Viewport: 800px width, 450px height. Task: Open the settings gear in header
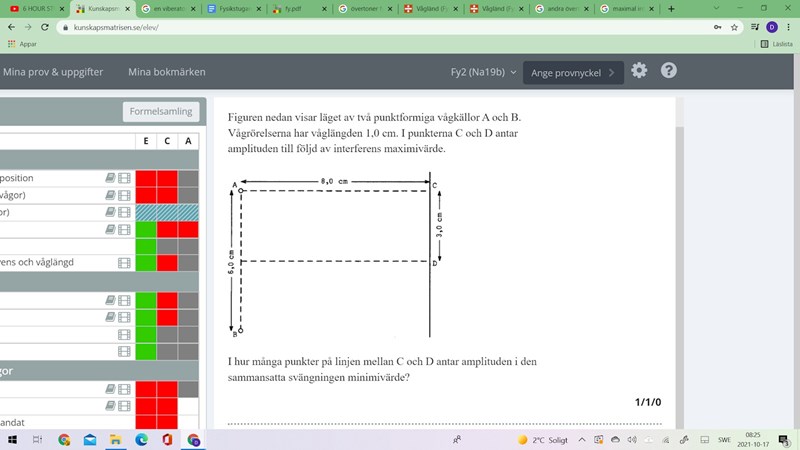639,71
